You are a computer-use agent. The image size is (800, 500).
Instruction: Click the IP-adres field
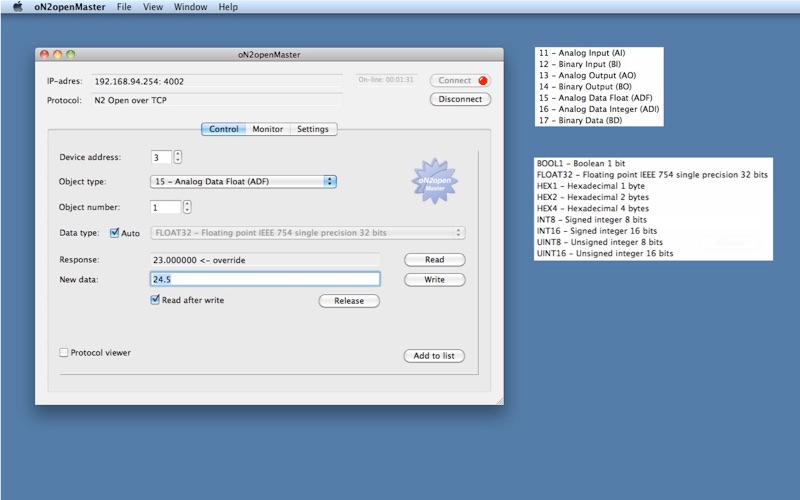[x=217, y=81]
